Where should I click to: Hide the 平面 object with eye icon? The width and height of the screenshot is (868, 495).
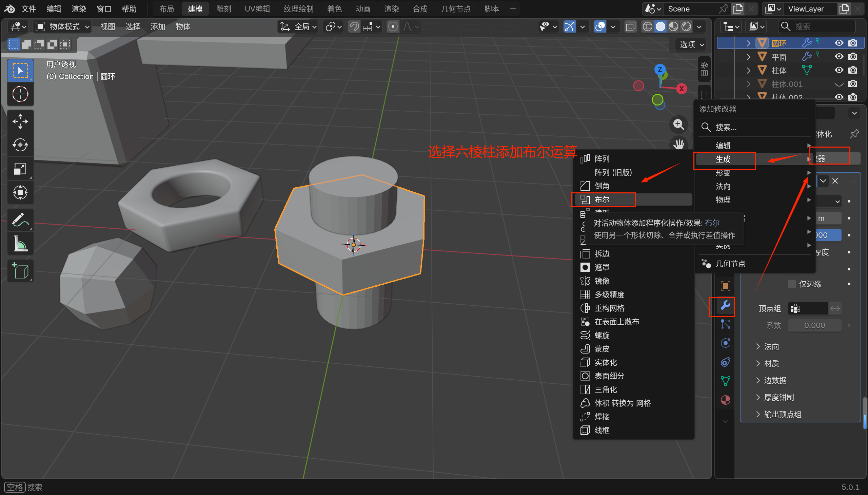click(x=839, y=56)
